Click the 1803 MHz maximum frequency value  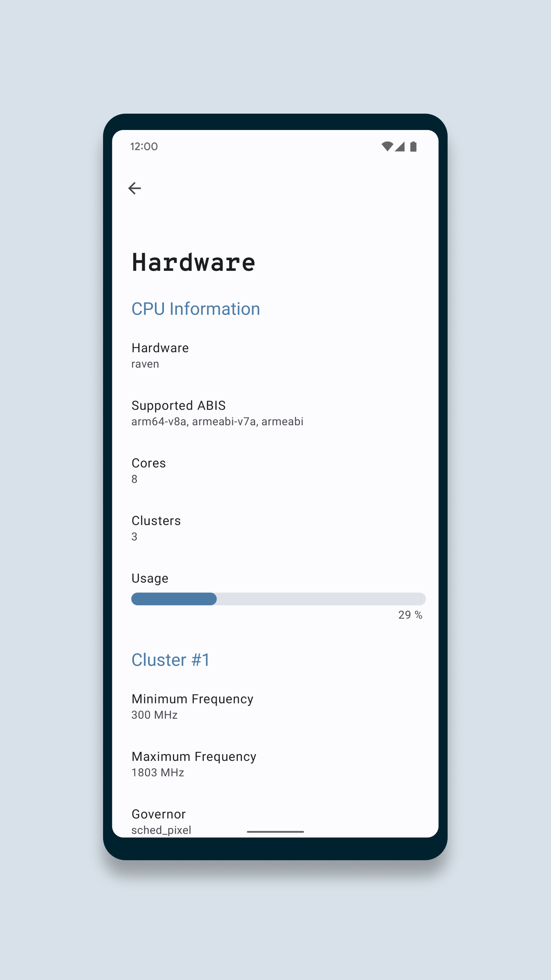(157, 773)
